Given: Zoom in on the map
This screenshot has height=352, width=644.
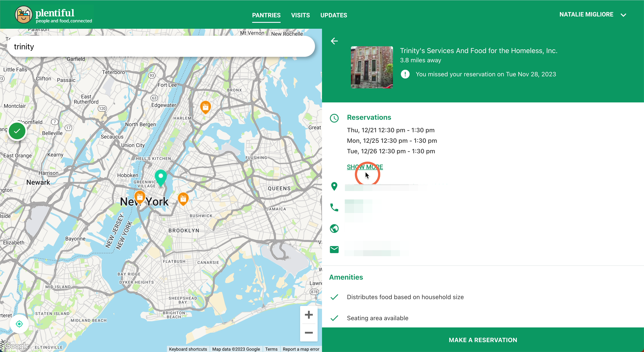Looking at the screenshot, I should [309, 315].
